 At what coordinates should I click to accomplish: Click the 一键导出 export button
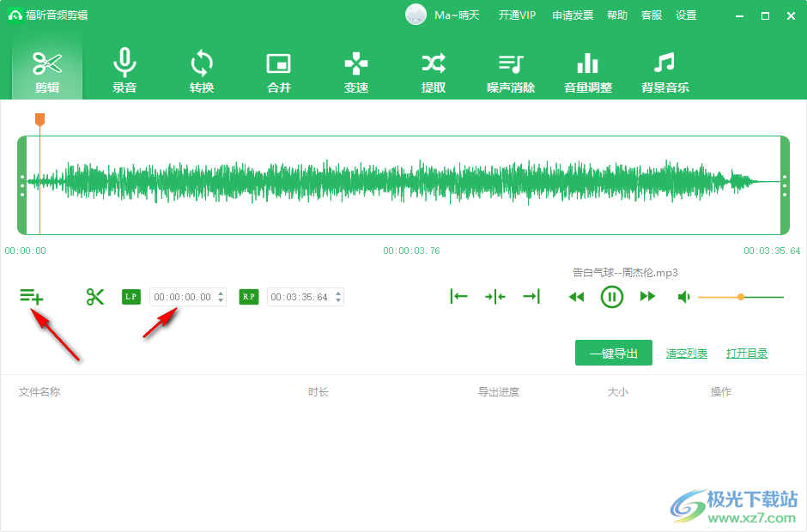[614, 353]
